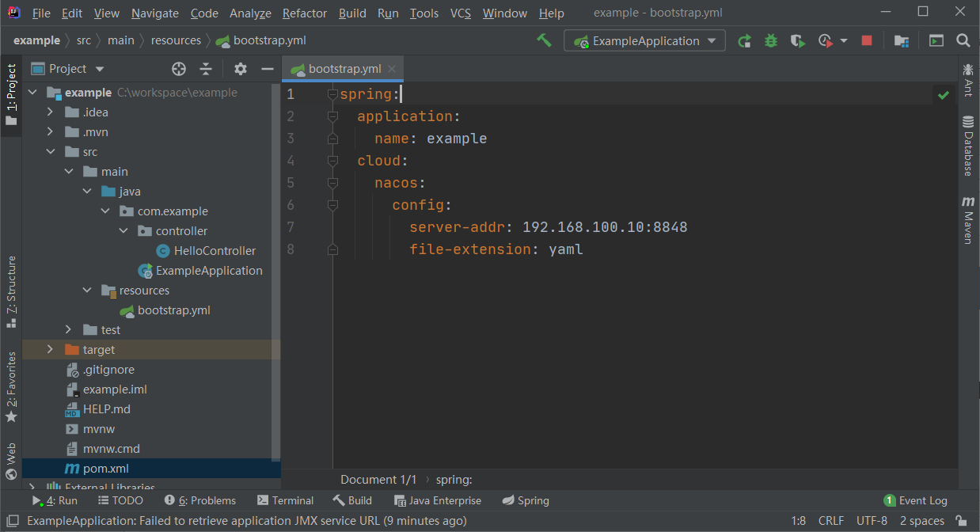The image size is (980, 532).
Task: Open Project panel settings gear
Action: (x=241, y=69)
